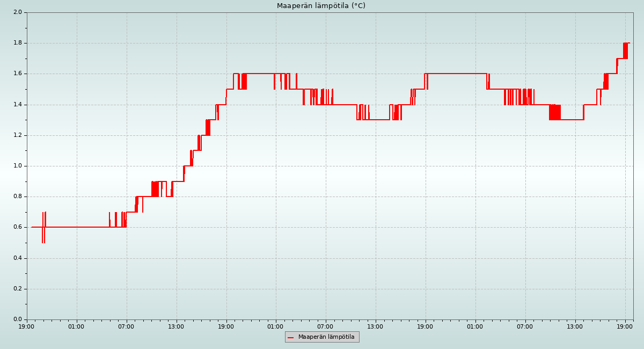
Task: Click the leftmost 19:00 x-axis label
Action: (27, 326)
